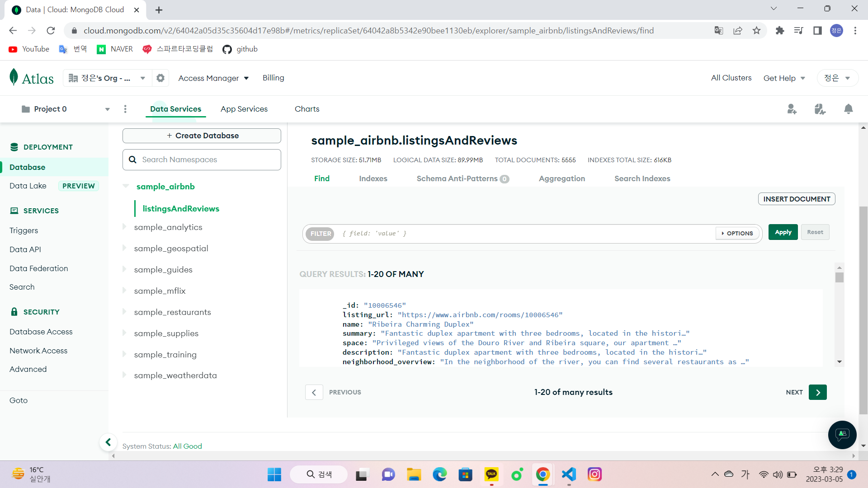The width and height of the screenshot is (868, 488).
Task: Open Chrome extensions puzzle icon
Action: (780, 30)
